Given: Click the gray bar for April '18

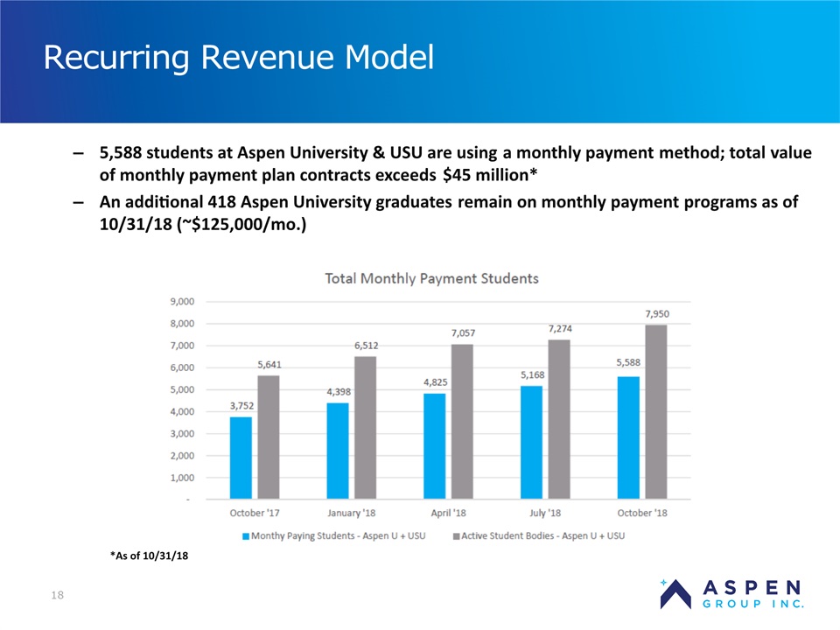Looking at the screenshot, I should (462, 422).
